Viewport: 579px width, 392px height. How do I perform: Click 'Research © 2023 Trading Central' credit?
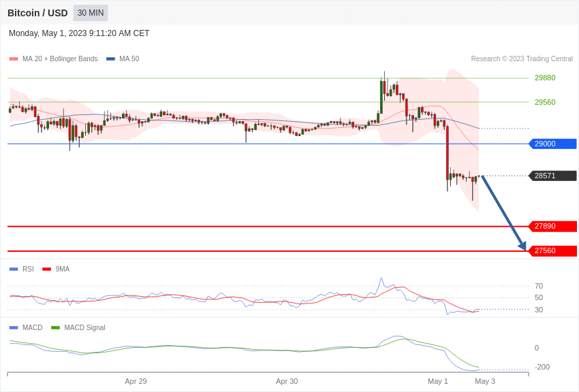coord(522,59)
